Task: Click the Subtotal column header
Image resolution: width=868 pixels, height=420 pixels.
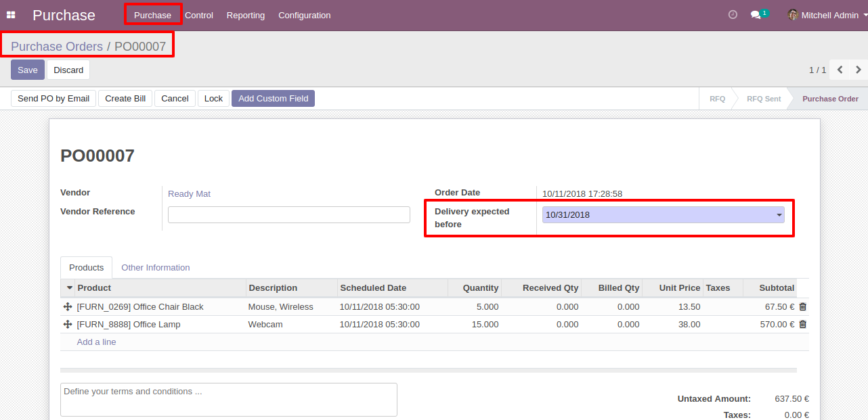Action: 769,288
